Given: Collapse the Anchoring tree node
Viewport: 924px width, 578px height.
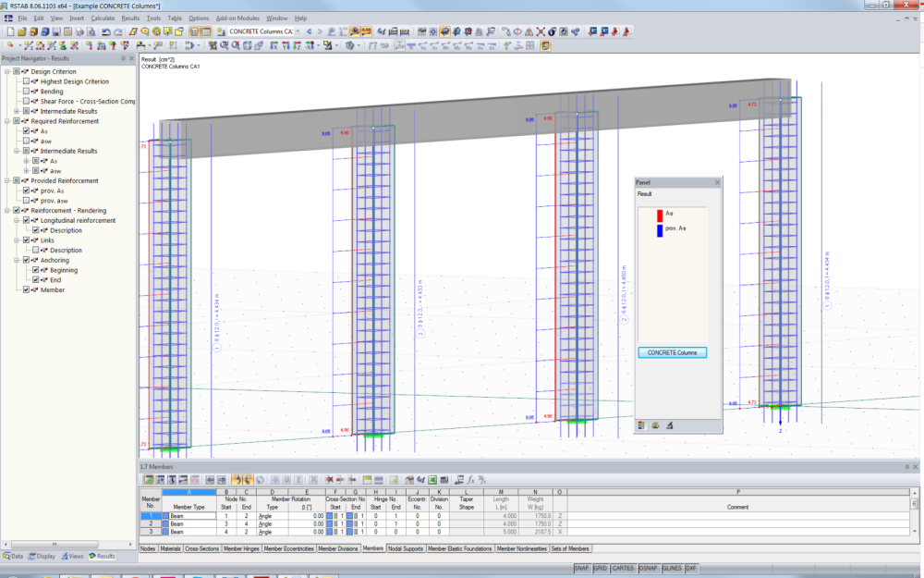Looking at the screenshot, I should [x=17, y=260].
